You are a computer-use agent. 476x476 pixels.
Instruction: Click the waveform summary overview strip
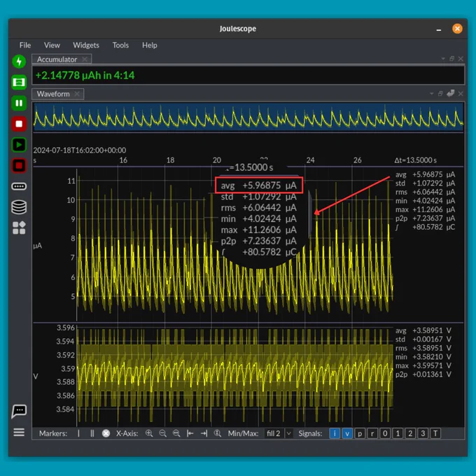(248, 117)
